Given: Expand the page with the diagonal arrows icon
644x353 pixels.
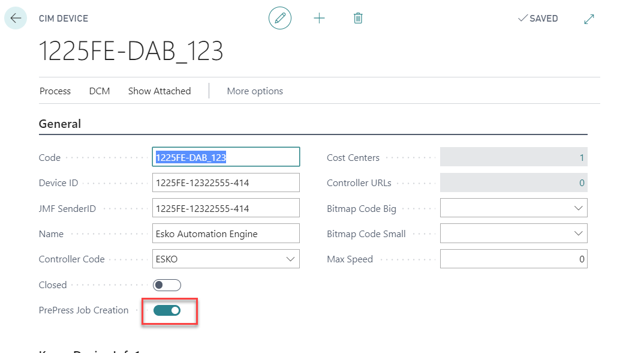Looking at the screenshot, I should point(589,19).
